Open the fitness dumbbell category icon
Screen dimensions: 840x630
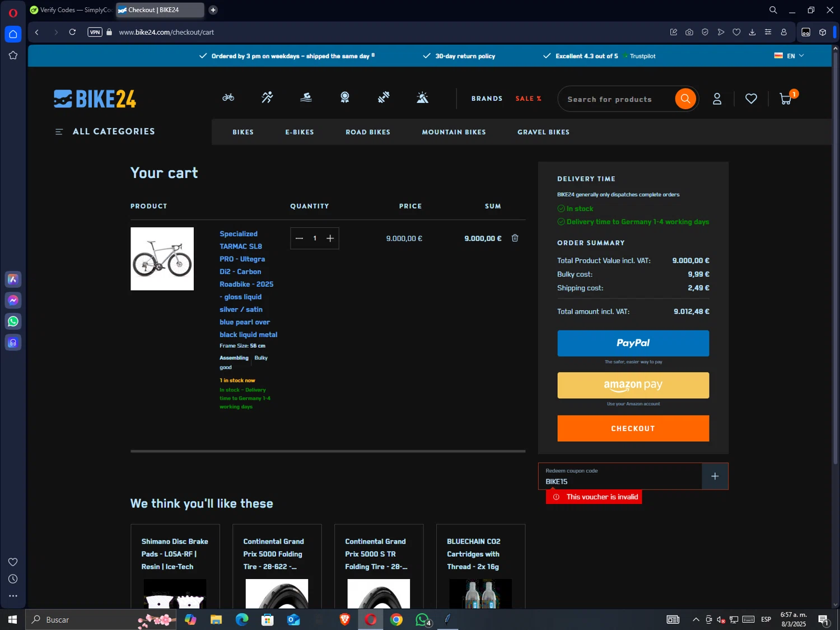(384, 98)
